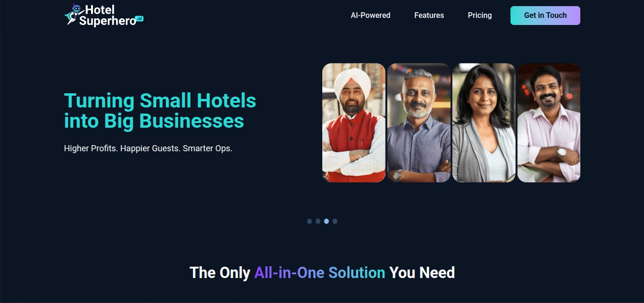Jump to the second carousel slide dot
644x303 pixels.
pyautogui.click(x=318, y=221)
